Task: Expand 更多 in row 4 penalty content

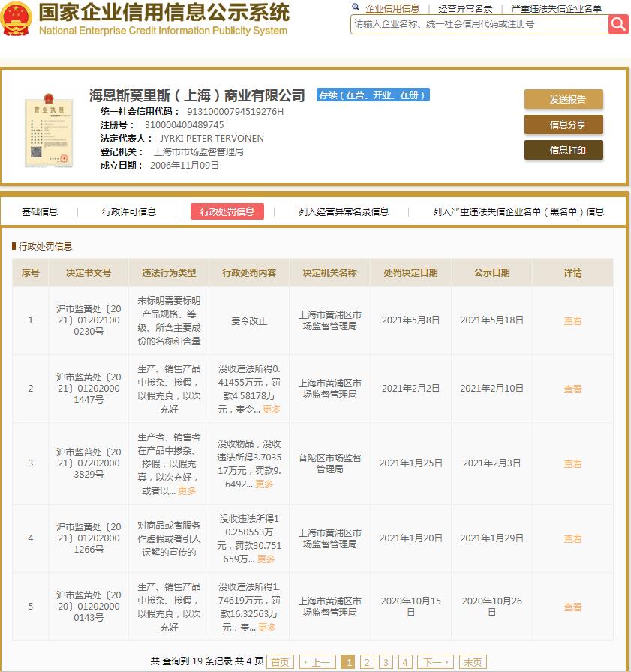Action: pos(266,559)
